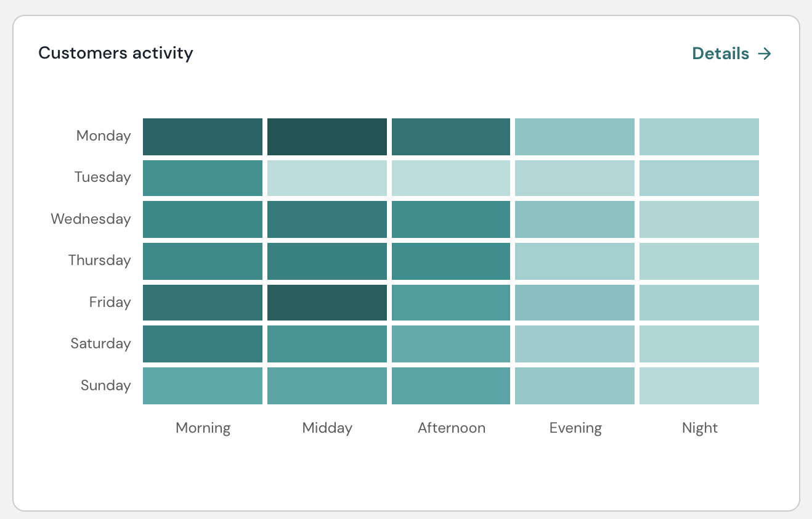Click the Afternoon column label
812x519 pixels.
pos(452,428)
